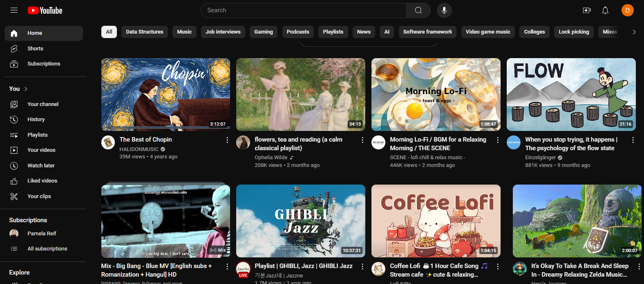This screenshot has width=644, height=284.
Task: Filter by AI chip
Action: pos(387,32)
